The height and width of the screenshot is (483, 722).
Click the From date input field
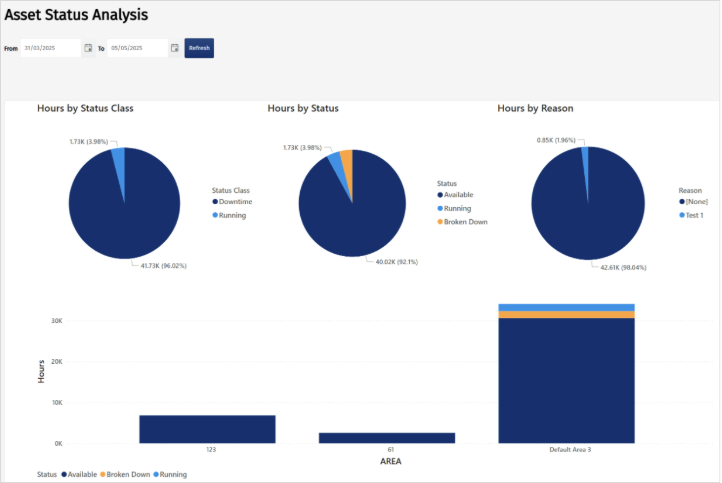point(51,48)
